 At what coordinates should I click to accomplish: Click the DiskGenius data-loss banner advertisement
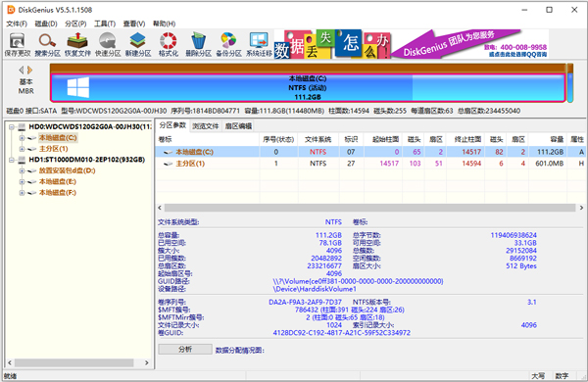412,44
